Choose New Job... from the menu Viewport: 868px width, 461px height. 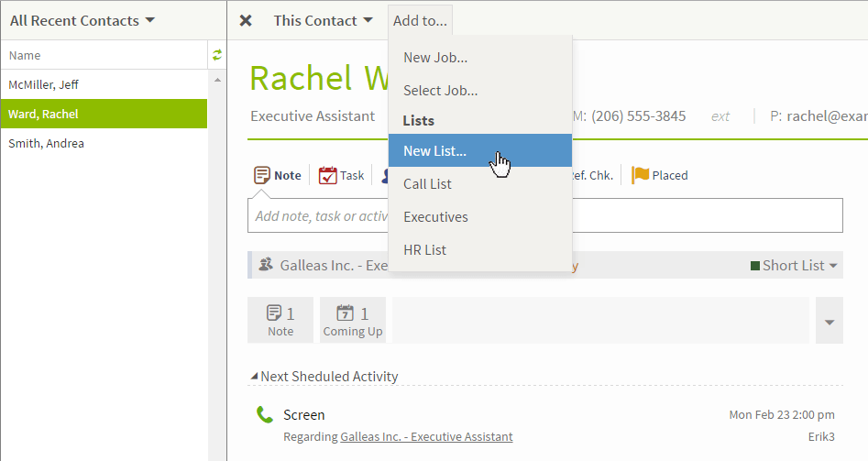point(480,58)
